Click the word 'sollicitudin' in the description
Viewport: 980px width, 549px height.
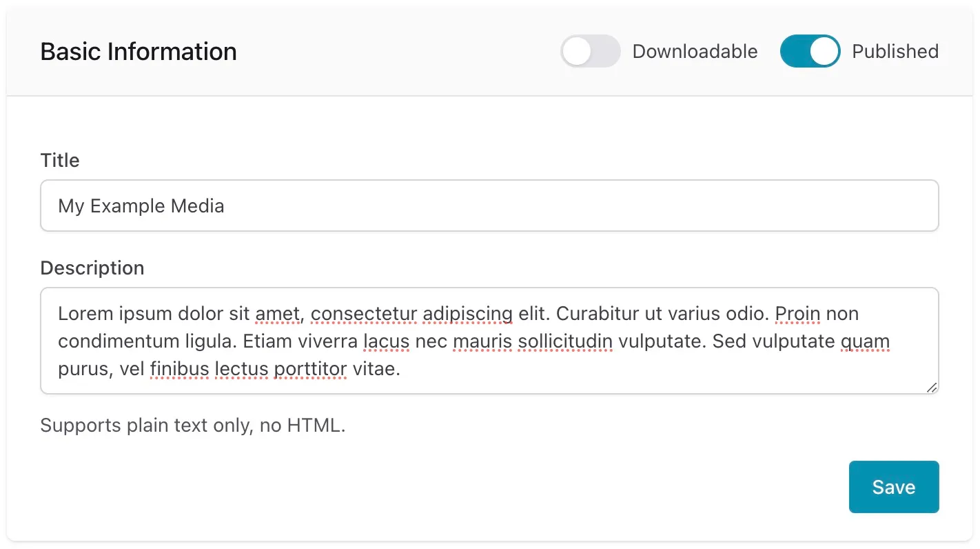[566, 341]
